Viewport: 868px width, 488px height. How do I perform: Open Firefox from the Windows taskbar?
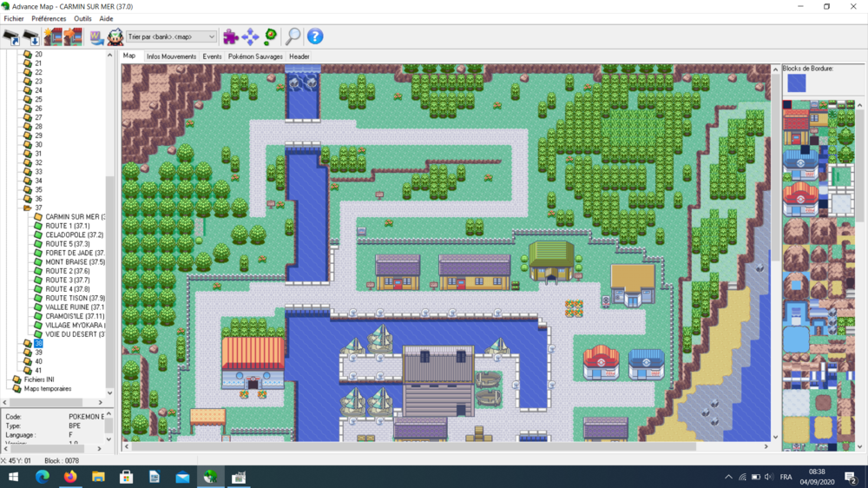[x=70, y=478]
